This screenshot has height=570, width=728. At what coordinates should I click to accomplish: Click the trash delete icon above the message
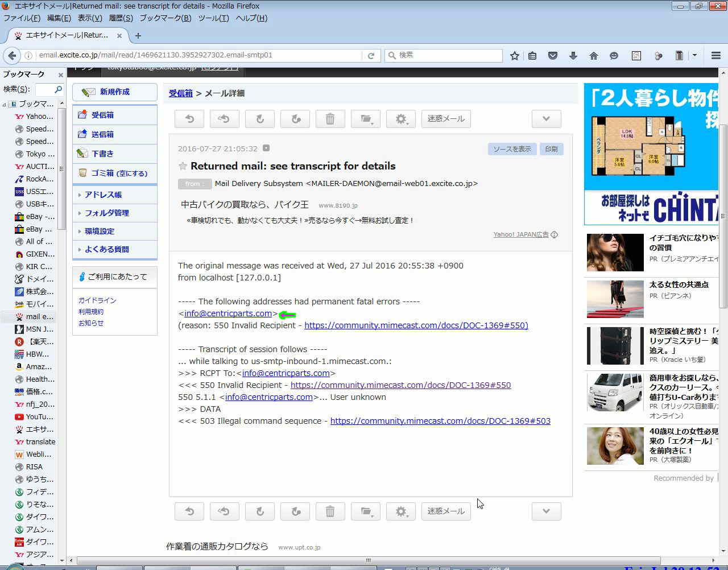(x=330, y=119)
